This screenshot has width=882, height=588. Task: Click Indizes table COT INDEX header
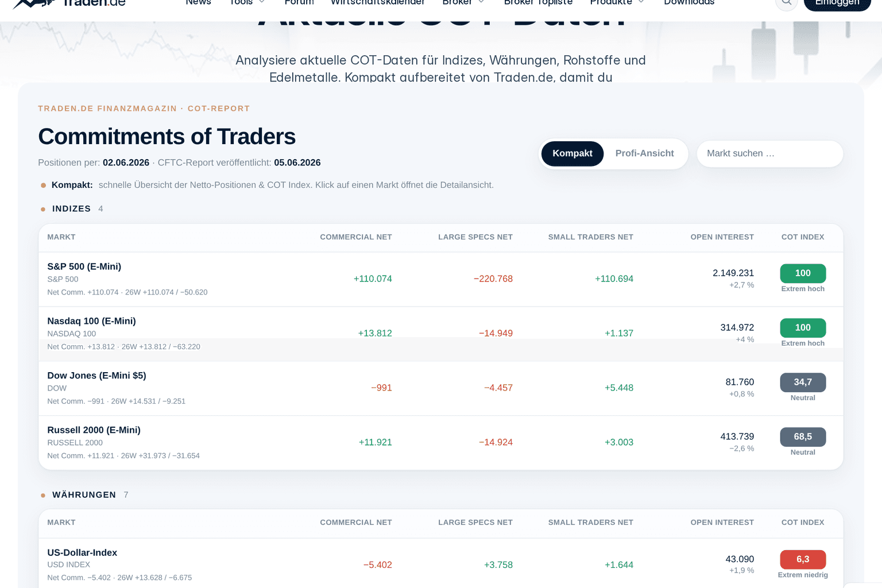[803, 237]
